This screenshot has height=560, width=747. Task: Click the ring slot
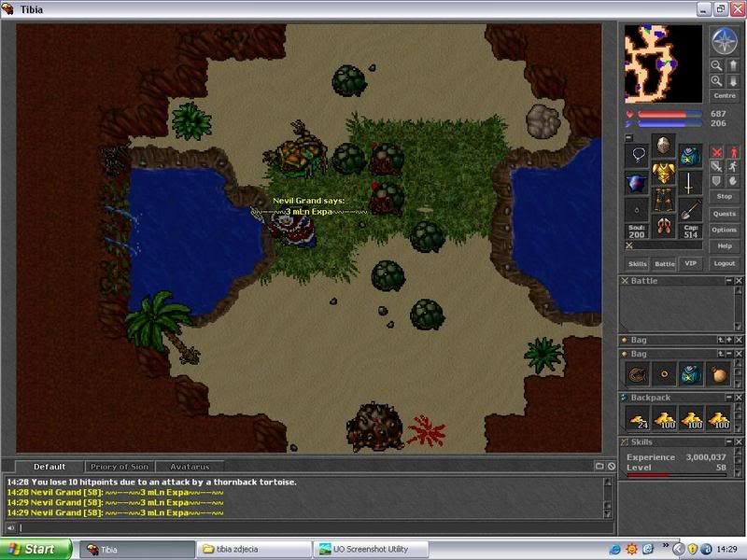coord(637,210)
